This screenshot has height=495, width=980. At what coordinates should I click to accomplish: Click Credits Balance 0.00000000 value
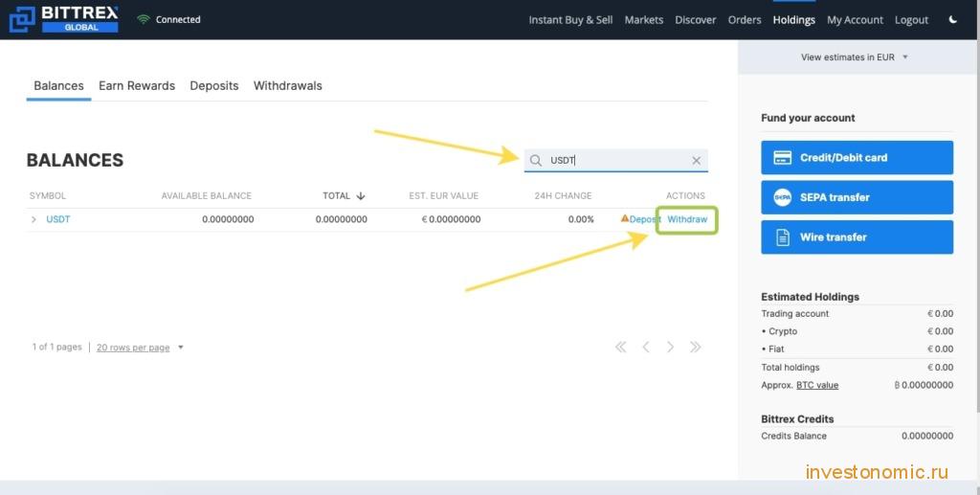click(x=927, y=436)
